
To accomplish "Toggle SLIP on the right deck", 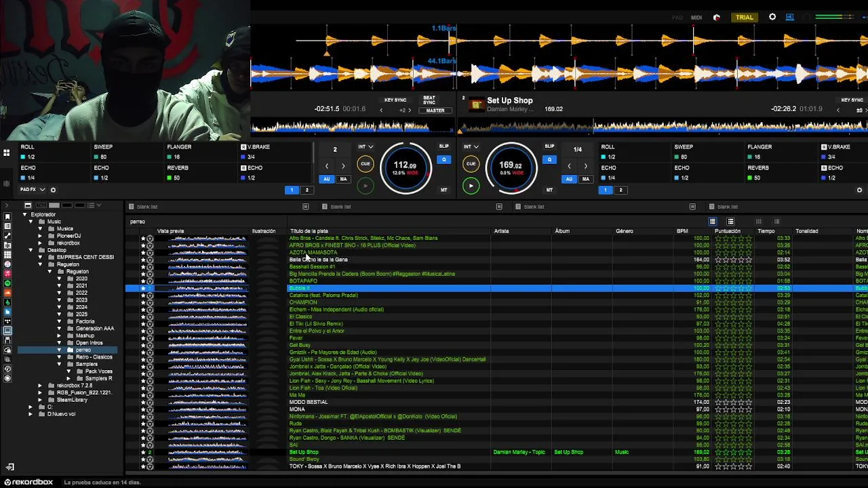I will coord(549,146).
